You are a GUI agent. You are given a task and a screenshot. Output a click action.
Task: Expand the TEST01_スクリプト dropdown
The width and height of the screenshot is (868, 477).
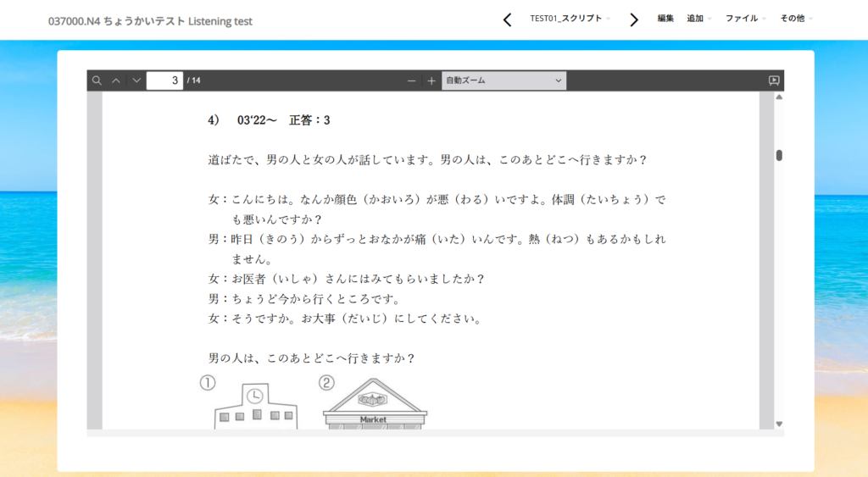pos(570,19)
